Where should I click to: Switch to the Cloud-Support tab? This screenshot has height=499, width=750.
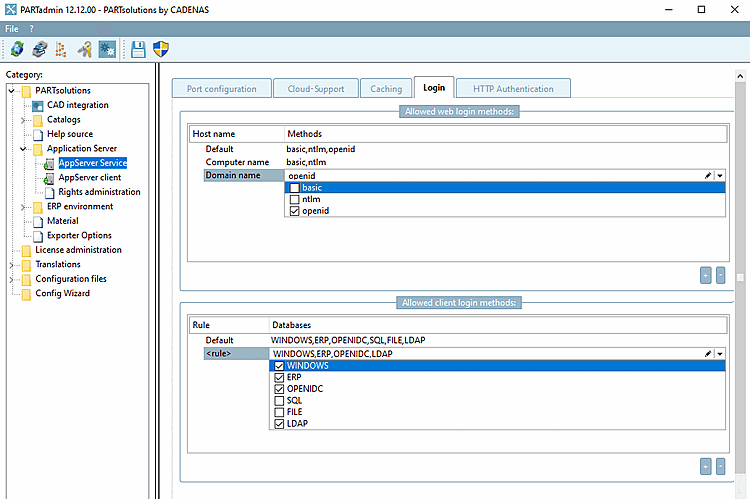coord(316,89)
